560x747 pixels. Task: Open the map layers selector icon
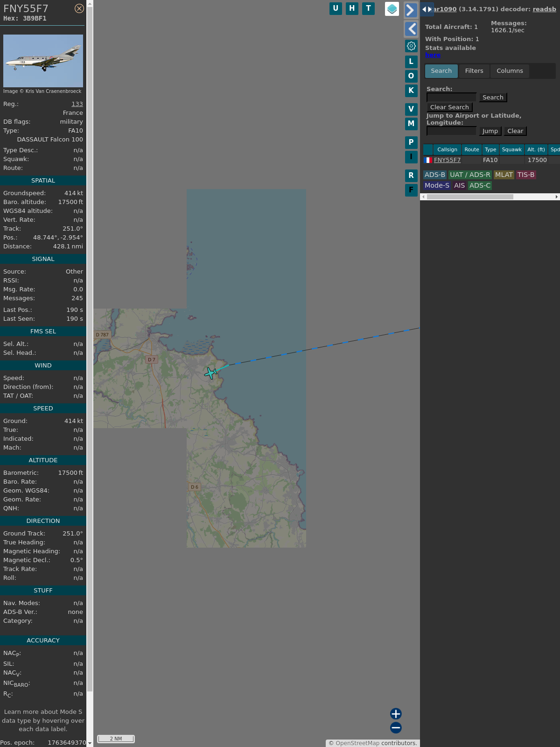[392, 9]
